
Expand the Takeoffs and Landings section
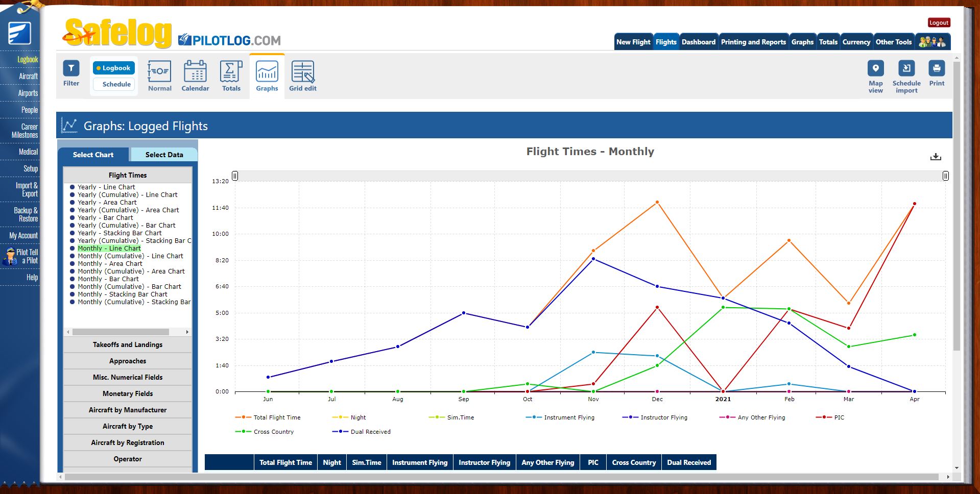[127, 344]
